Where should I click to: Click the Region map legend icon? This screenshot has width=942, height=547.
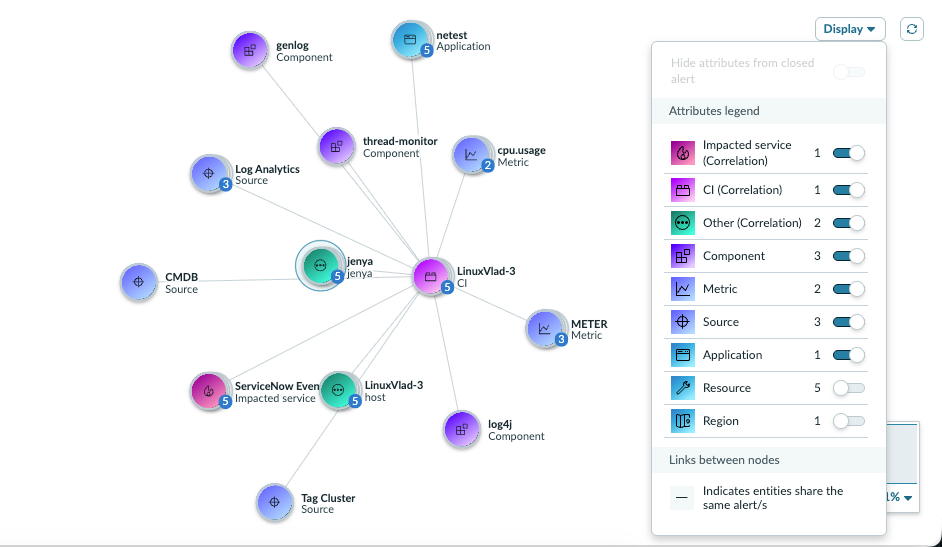pos(682,422)
